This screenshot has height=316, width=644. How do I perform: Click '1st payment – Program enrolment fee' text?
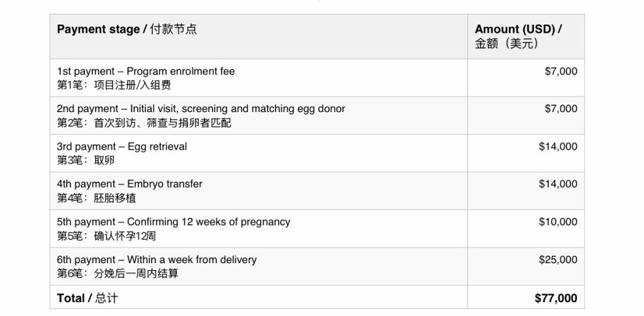tap(145, 71)
